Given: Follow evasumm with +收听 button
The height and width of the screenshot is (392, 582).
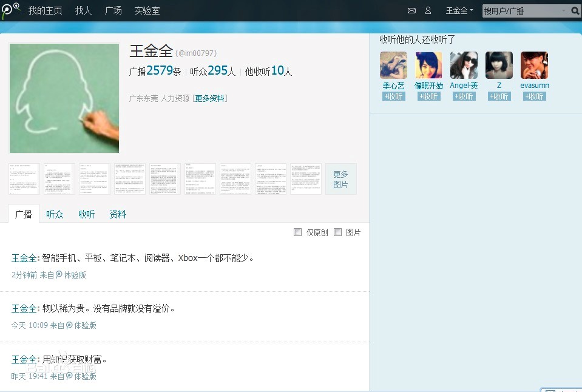Looking at the screenshot, I should click(535, 96).
